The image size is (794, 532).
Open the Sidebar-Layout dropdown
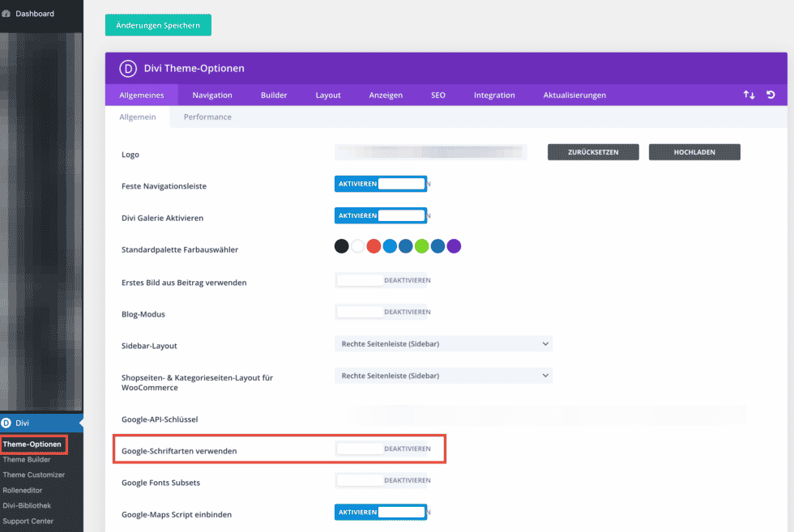[443, 343]
